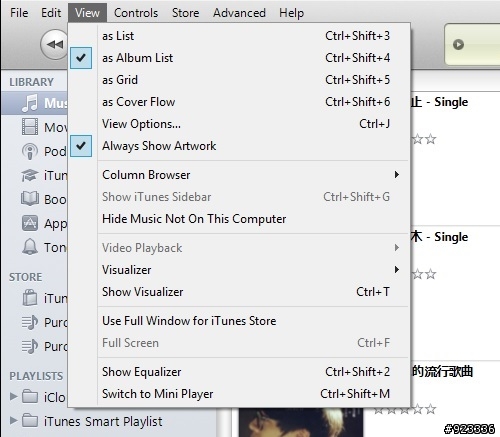Click the album artwork thumbnail at bottom
The height and width of the screenshot is (437, 500).
tap(301, 422)
